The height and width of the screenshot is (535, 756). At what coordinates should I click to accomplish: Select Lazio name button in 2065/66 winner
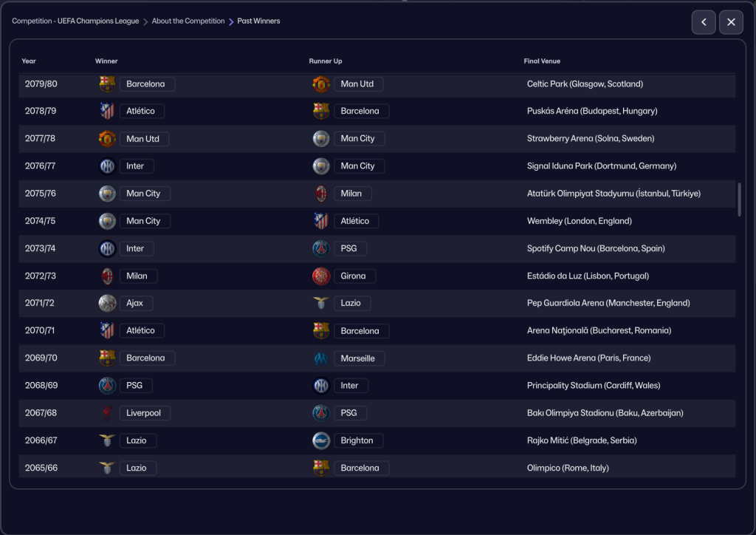137,468
